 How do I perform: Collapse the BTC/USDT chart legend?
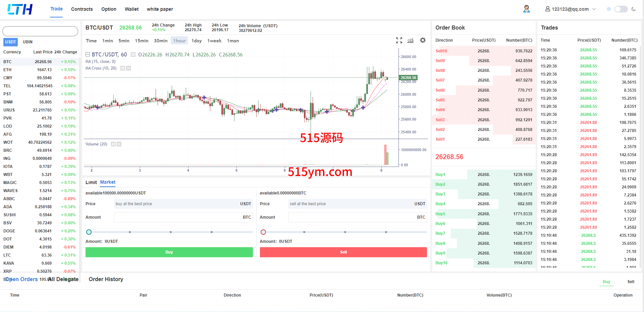pos(88,54)
